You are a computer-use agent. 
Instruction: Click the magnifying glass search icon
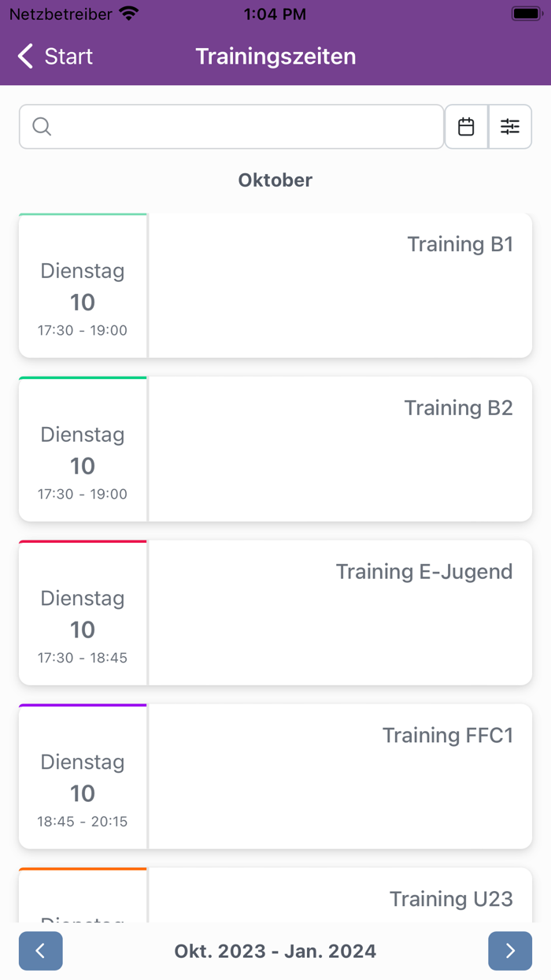tap(41, 126)
